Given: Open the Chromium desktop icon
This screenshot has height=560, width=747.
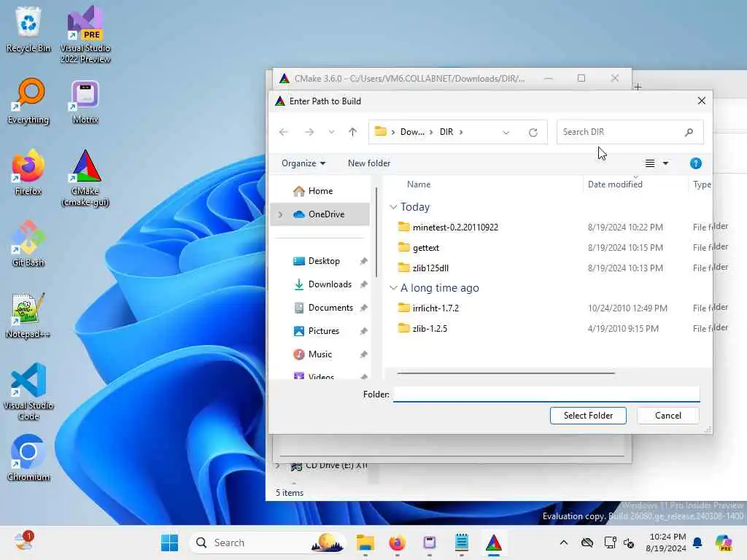Looking at the screenshot, I should click(28, 458).
